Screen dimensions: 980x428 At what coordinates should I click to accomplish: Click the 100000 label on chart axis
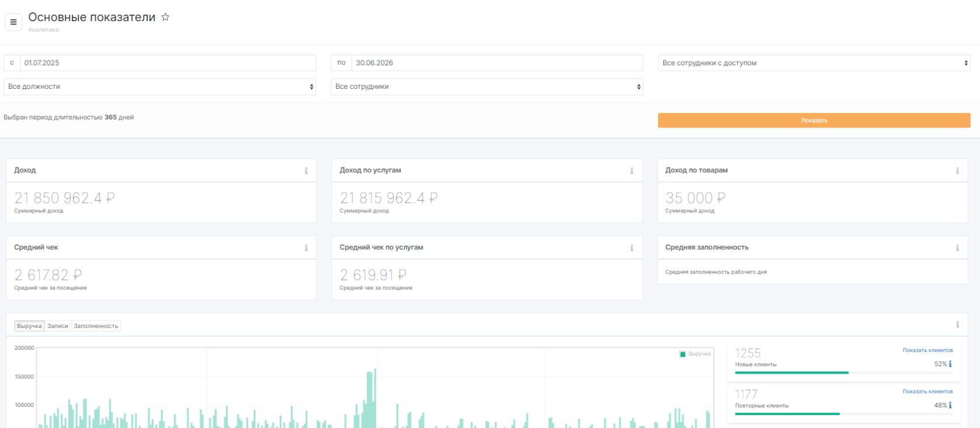coord(25,405)
